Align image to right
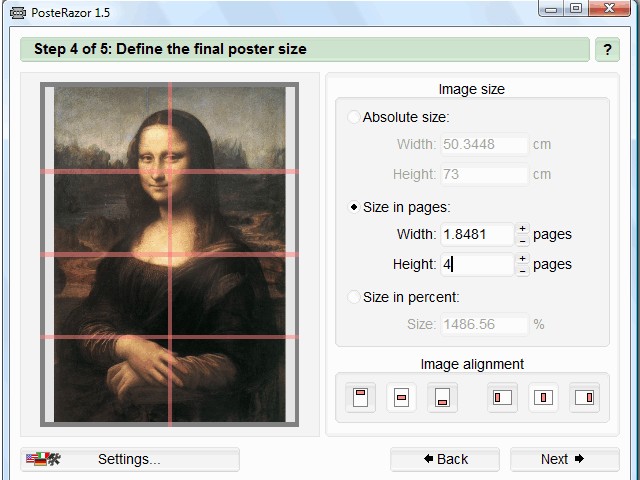This screenshot has width=640, height=480. pos(584,398)
